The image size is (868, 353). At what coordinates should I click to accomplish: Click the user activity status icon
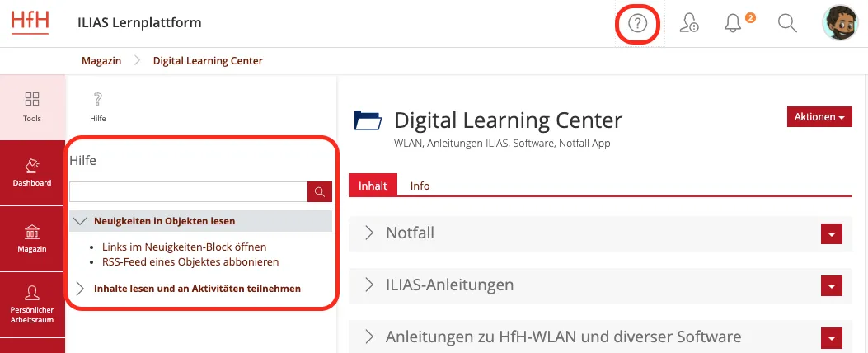click(689, 24)
